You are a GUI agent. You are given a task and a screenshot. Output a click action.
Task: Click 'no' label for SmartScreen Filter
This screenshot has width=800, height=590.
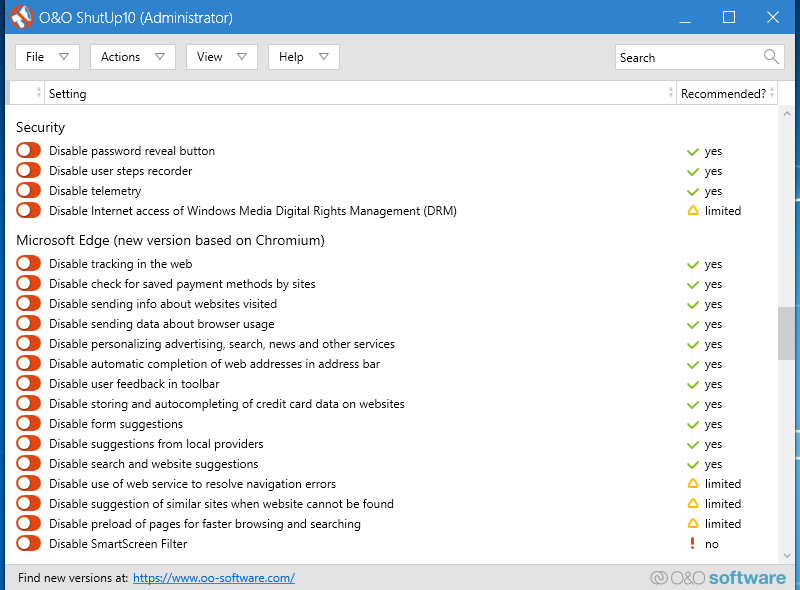pyautogui.click(x=712, y=544)
